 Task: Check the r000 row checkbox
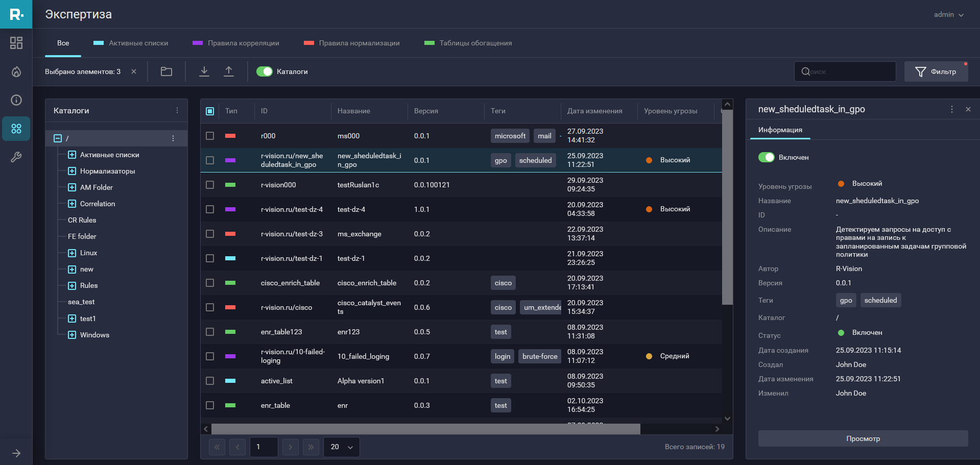(210, 136)
